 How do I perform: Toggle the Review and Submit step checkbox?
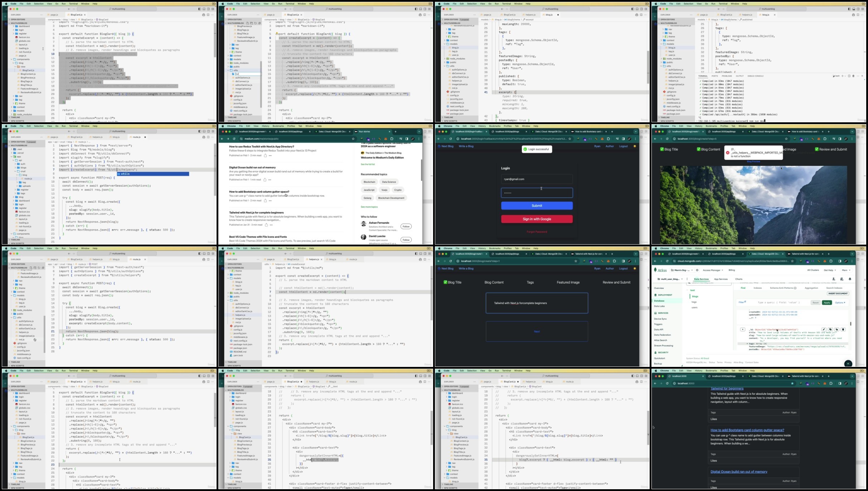point(816,149)
